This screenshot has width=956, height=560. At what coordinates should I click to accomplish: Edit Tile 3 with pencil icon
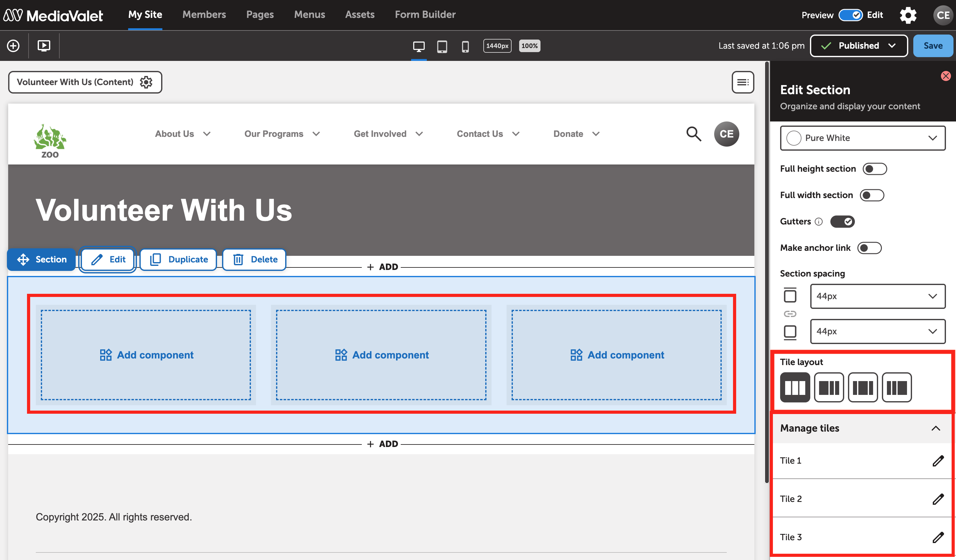938,537
